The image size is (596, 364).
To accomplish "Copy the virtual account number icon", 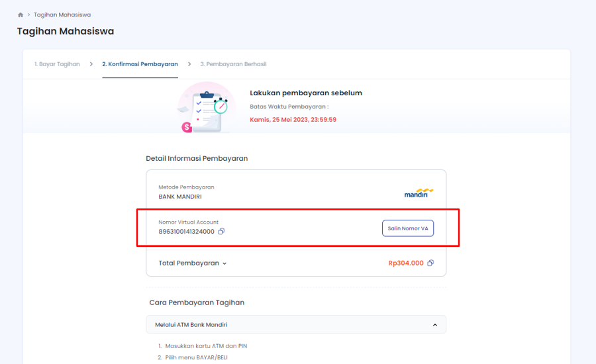I will click(222, 232).
